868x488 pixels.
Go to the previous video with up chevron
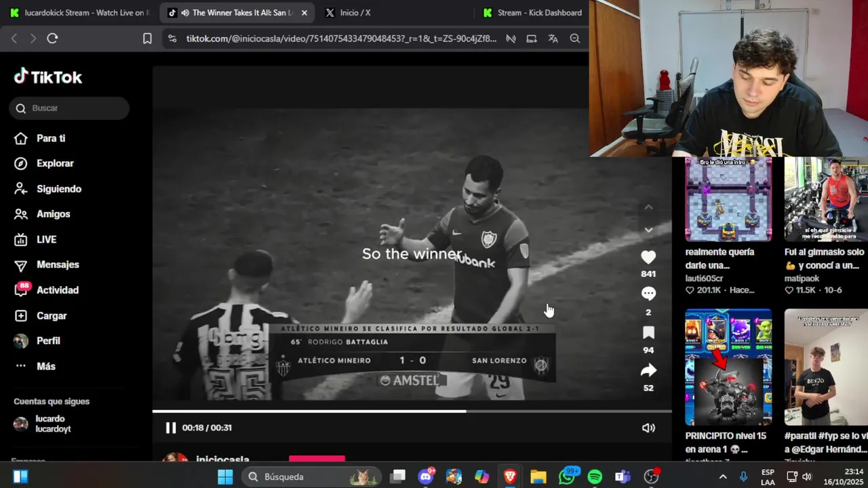pyautogui.click(x=648, y=207)
